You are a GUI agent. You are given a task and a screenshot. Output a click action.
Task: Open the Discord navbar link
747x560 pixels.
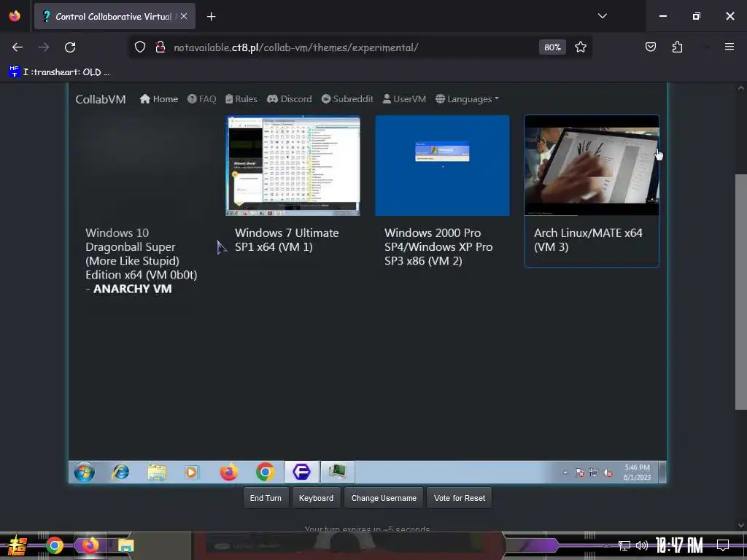click(x=289, y=99)
